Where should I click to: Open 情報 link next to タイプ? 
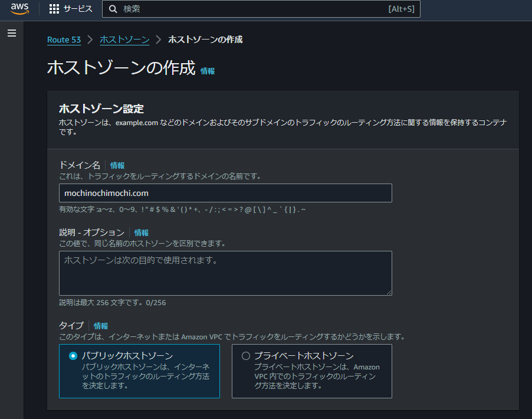click(100, 326)
